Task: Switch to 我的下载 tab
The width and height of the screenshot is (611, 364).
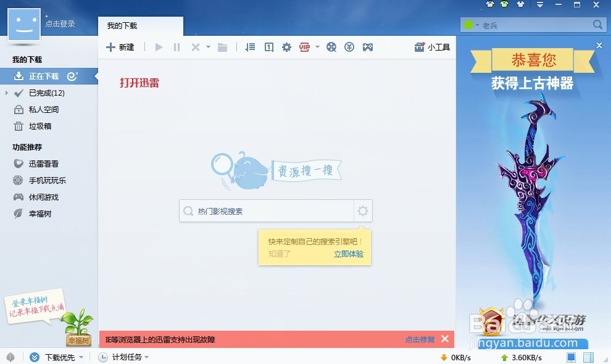Action: pos(140,26)
